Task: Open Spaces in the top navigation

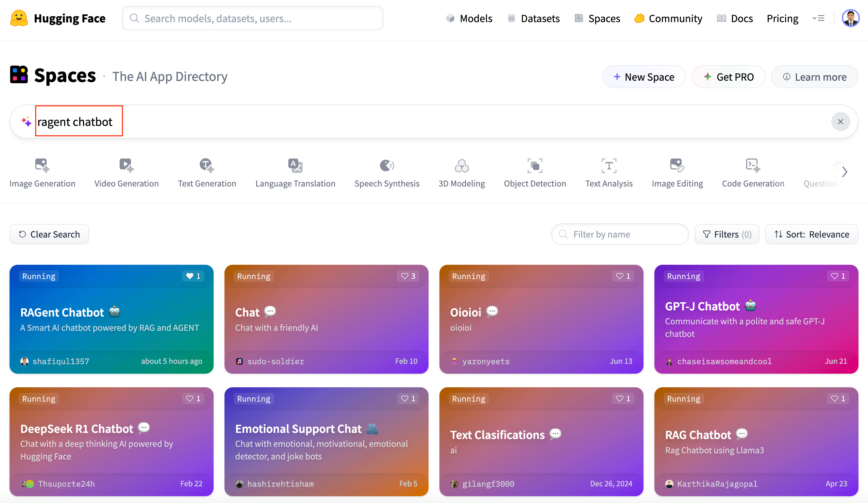Action: [x=597, y=18]
